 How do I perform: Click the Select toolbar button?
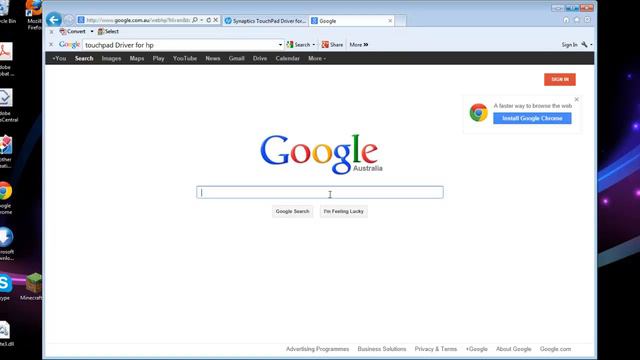tap(108, 31)
